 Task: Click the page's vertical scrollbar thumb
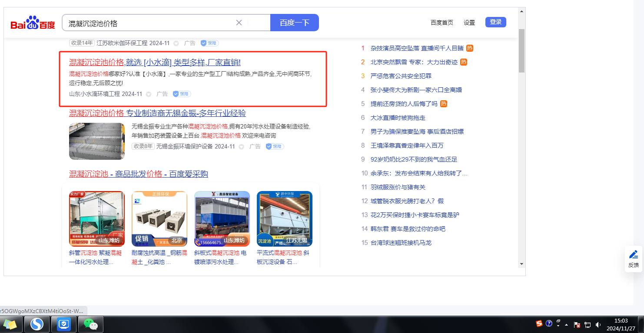click(521, 51)
